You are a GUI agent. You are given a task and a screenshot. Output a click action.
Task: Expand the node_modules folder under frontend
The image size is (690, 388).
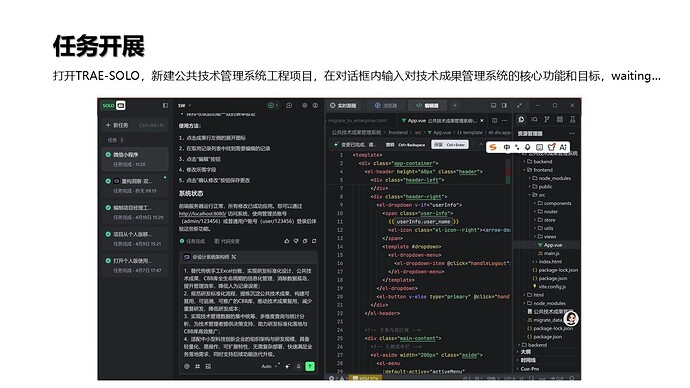click(551, 178)
